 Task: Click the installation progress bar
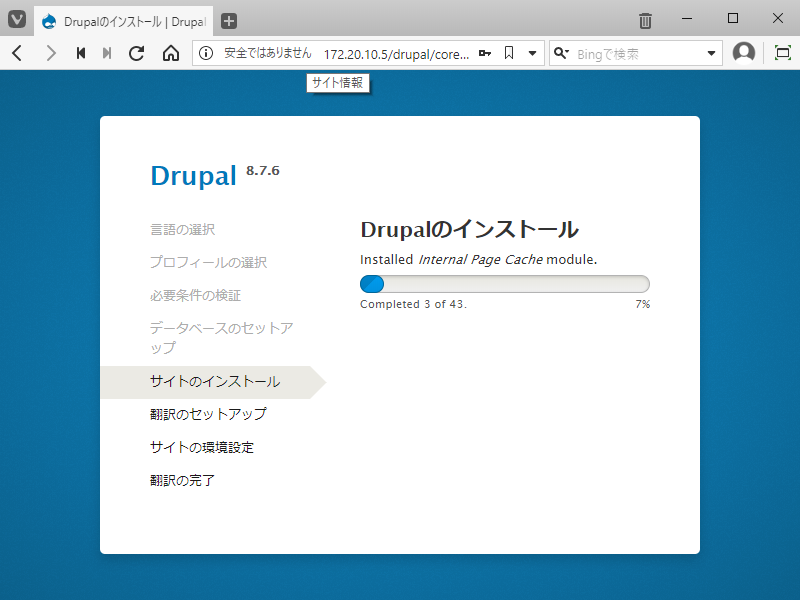(x=505, y=284)
